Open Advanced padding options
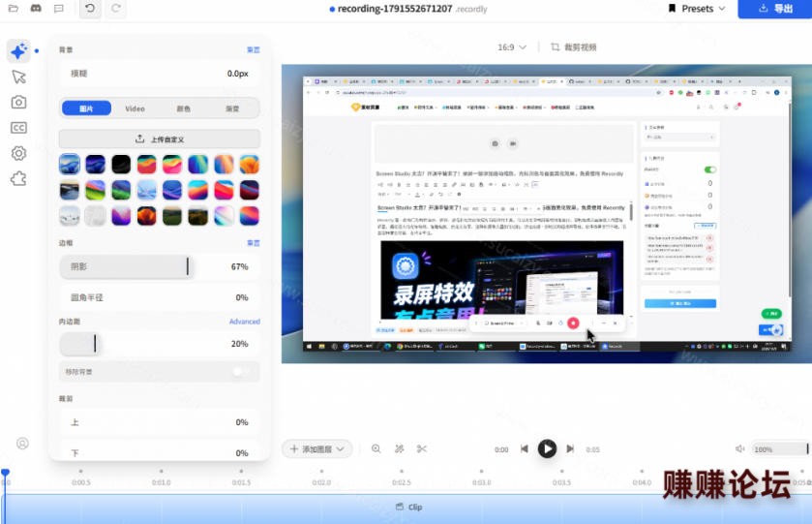 coord(245,322)
